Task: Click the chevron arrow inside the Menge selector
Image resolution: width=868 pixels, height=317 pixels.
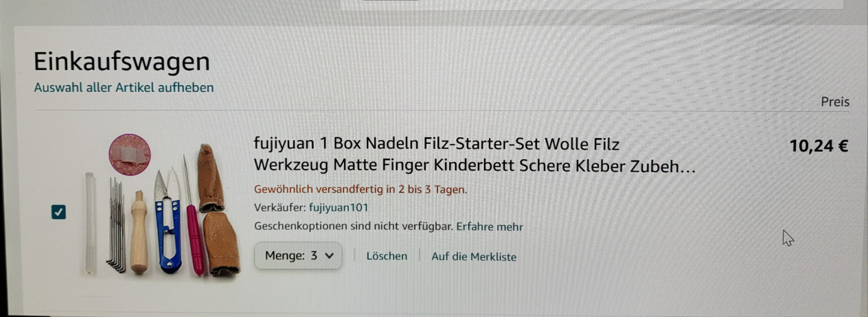Action: coord(329,255)
